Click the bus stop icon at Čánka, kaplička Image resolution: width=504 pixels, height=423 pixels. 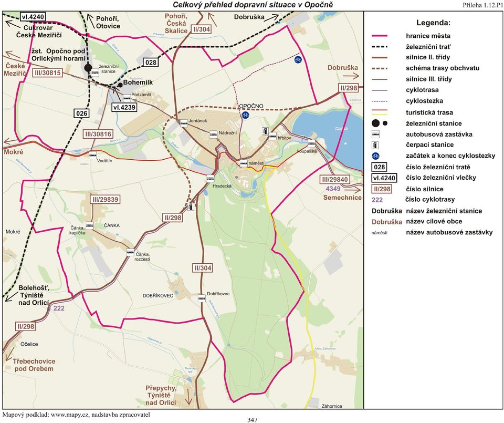tap(89, 224)
